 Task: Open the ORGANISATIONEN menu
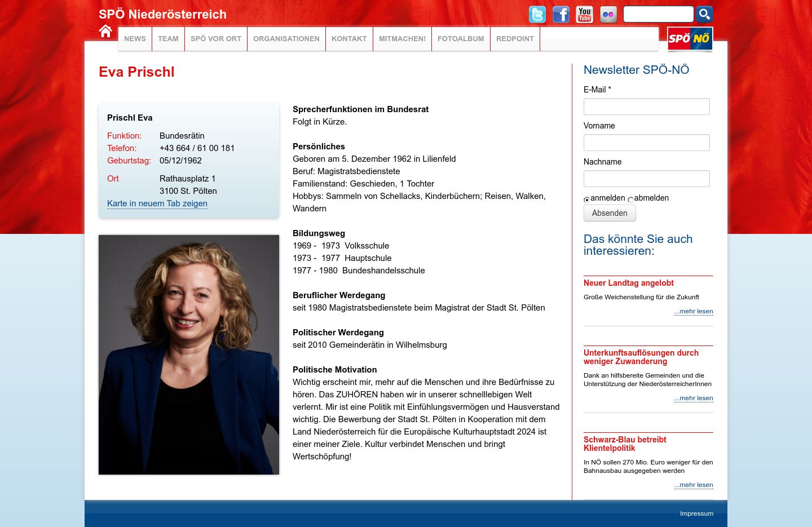286,39
